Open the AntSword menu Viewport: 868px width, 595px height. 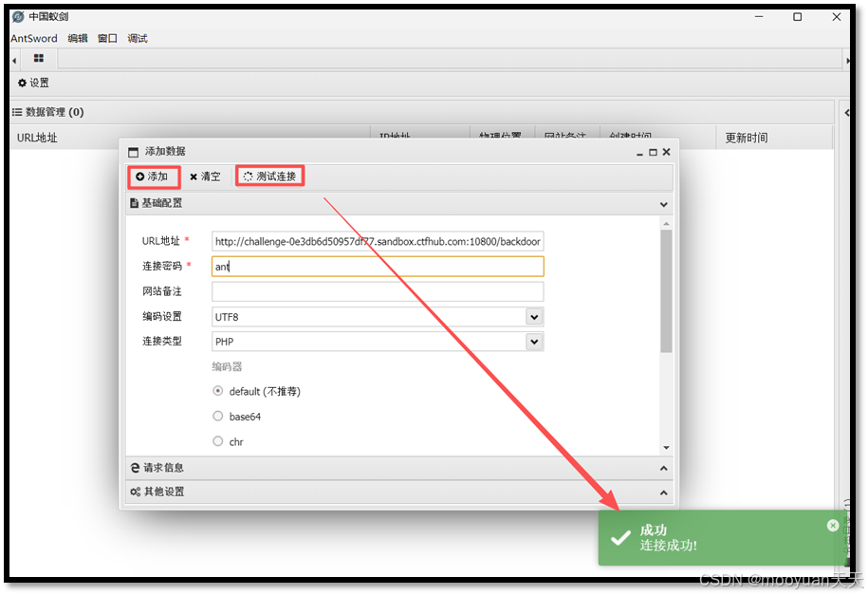point(34,38)
